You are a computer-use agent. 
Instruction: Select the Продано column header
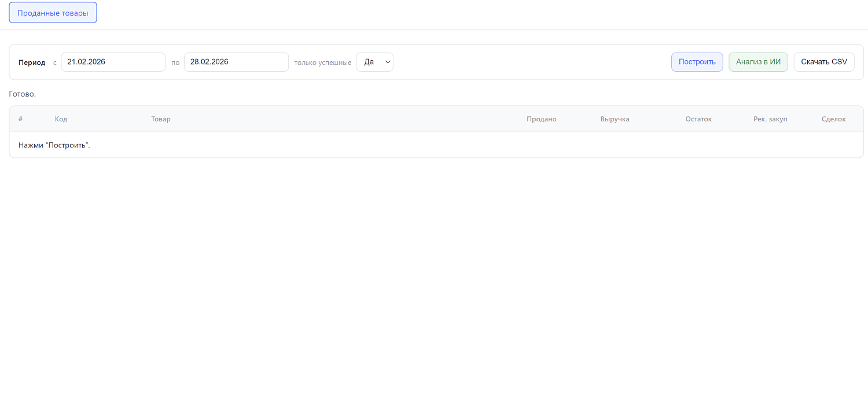(541, 119)
